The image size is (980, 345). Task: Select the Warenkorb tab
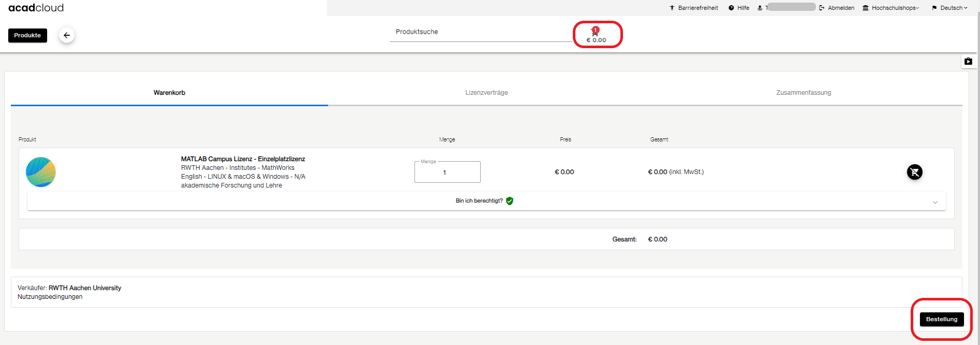(x=169, y=93)
